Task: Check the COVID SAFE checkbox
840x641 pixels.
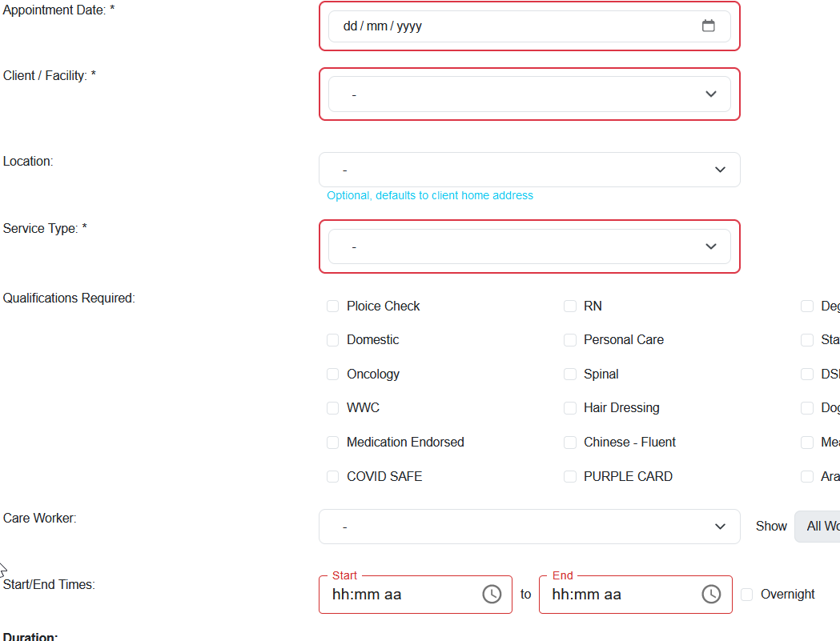Action: [333, 476]
